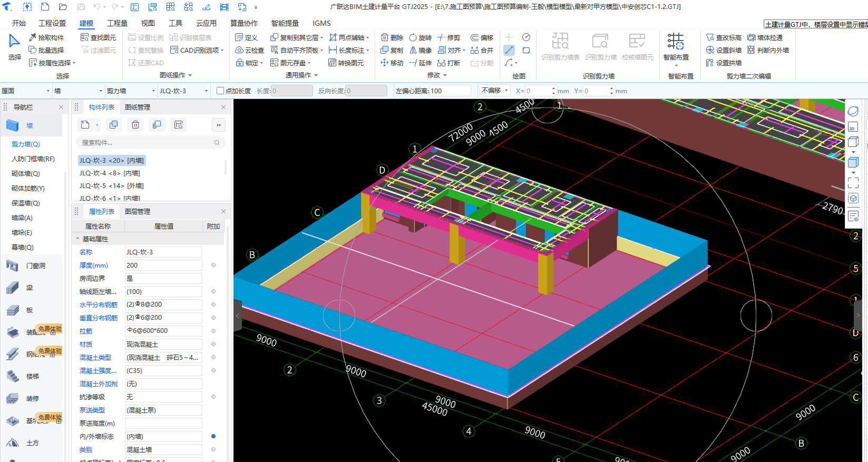Click 查改标高 check elevation tool

pyautogui.click(x=724, y=37)
